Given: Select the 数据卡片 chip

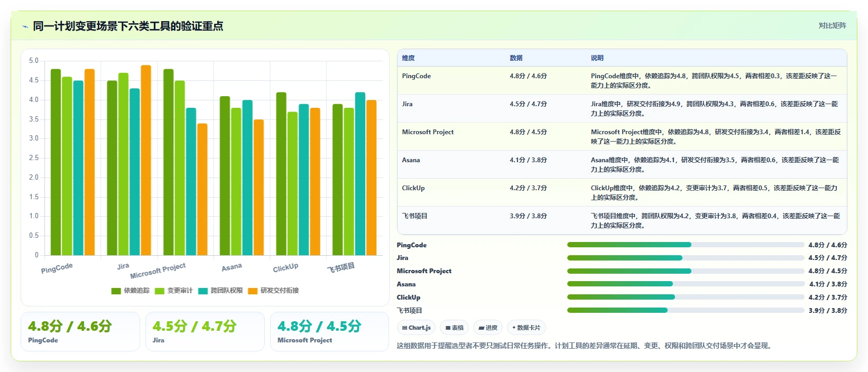Looking at the screenshot, I should (x=526, y=328).
